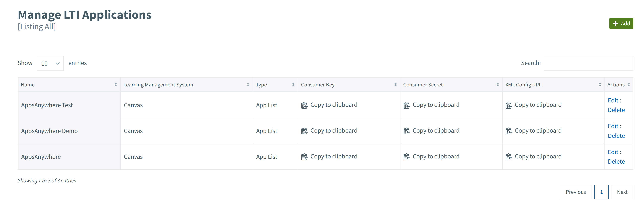Copy Consumer Key clipboard icon in AppsAnywhere row
The height and width of the screenshot is (203, 644).
(x=304, y=157)
